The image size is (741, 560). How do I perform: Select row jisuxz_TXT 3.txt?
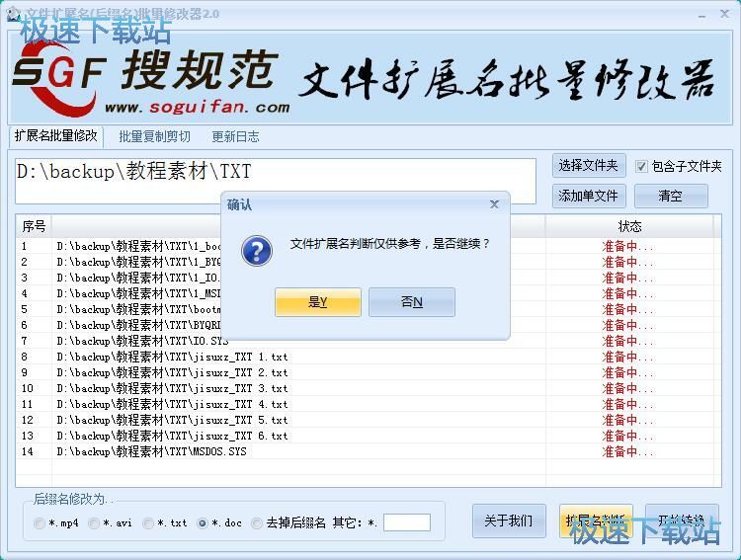tap(369, 388)
